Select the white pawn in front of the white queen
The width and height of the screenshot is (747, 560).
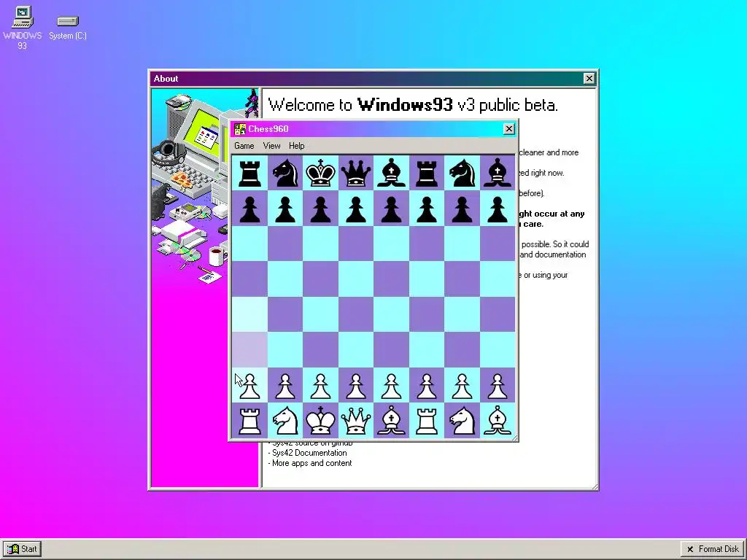[x=356, y=386]
